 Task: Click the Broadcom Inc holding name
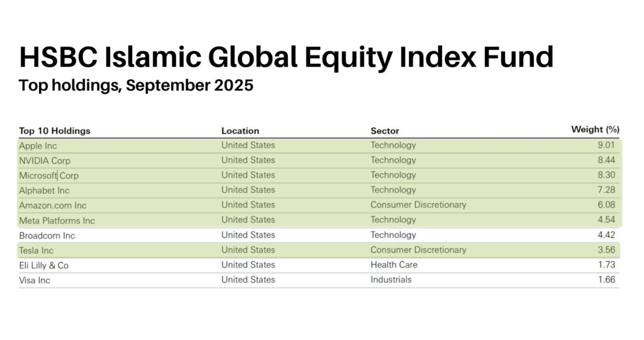(47, 235)
